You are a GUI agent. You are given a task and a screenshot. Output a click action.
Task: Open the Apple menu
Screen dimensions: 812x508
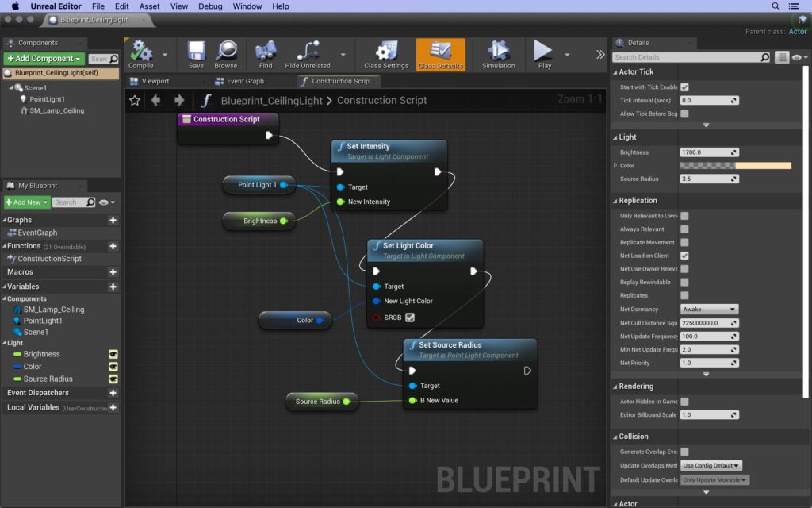(x=15, y=6)
